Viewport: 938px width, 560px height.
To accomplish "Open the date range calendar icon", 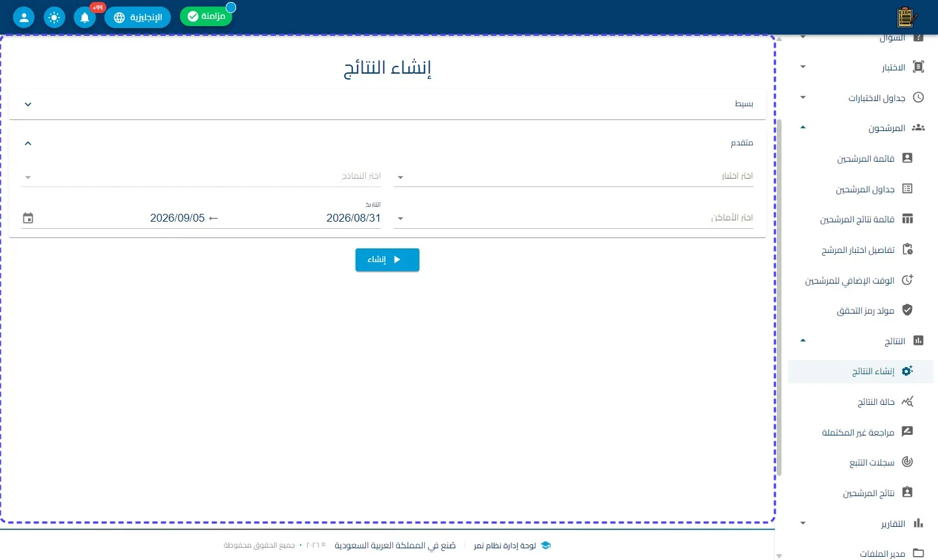I will pos(28,218).
